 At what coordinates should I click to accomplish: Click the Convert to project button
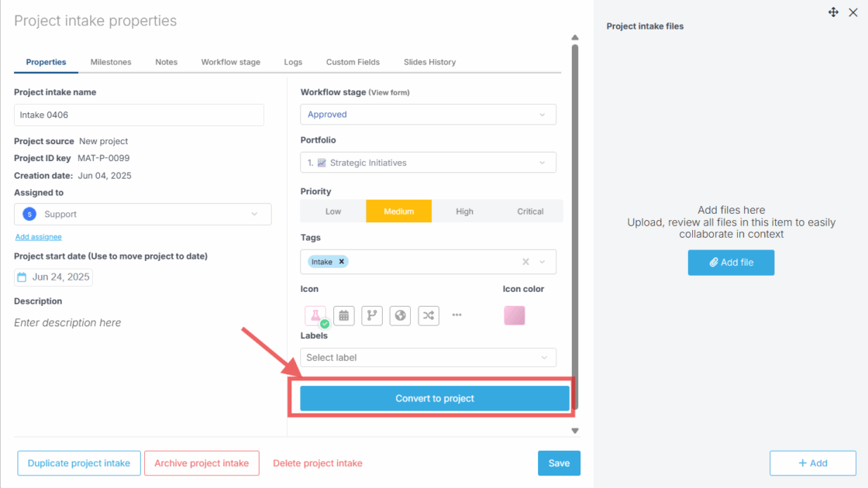pyautogui.click(x=435, y=398)
